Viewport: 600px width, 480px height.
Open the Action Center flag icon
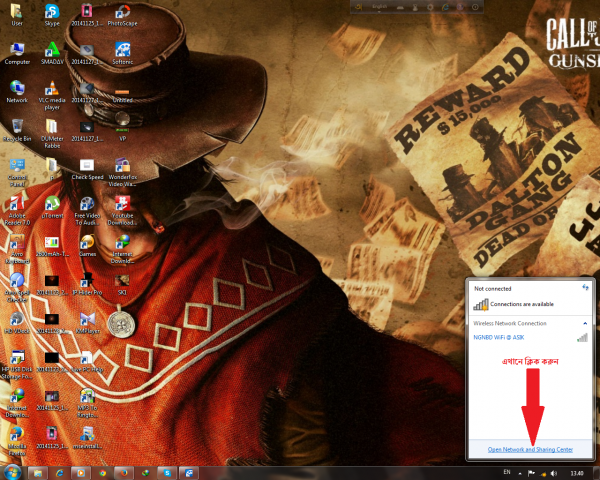click(x=531, y=473)
